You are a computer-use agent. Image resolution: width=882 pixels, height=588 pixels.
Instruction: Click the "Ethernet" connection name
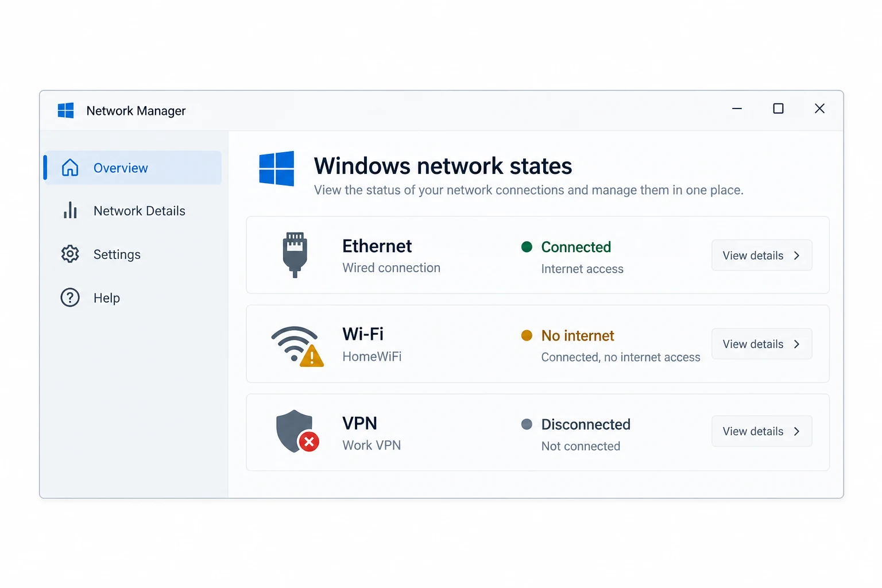tap(377, 246)
